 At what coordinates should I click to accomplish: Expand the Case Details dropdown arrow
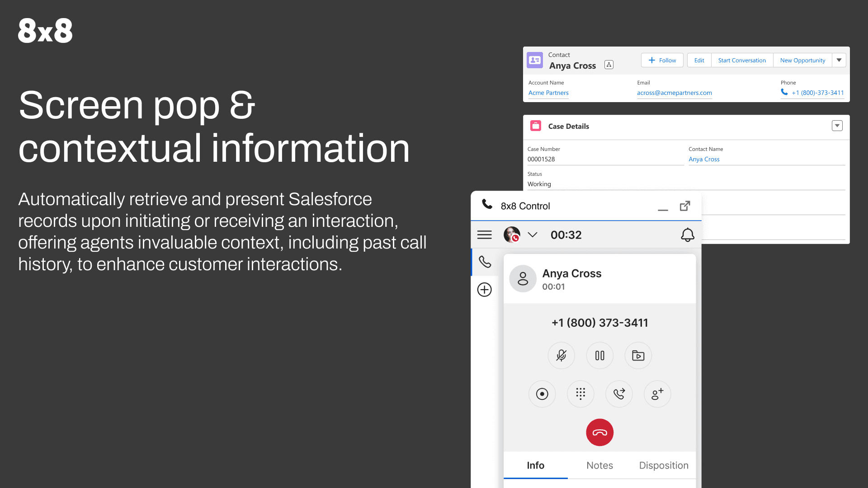click(837, 126)
